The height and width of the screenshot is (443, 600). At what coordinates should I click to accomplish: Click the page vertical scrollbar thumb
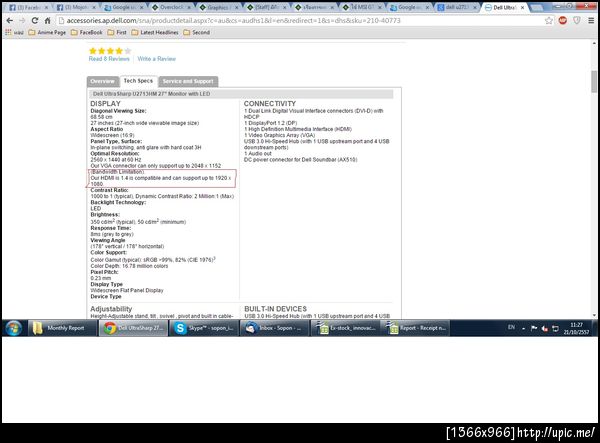[594, 81]
